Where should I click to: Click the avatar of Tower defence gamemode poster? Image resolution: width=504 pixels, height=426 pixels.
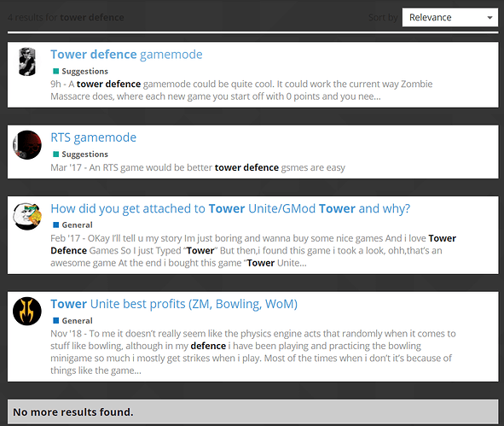click(27, 61)
